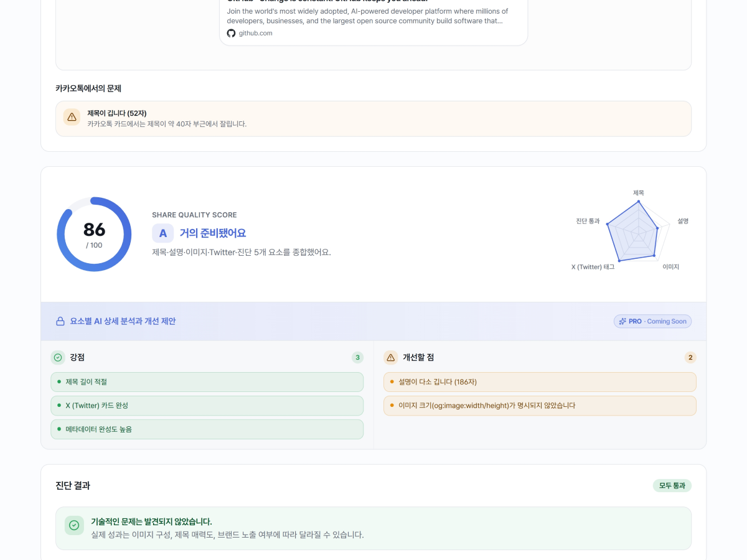This screenshot has width=747, height=560.
Task: Click the warning triangle icon for long title
Action: coord(72,117)
